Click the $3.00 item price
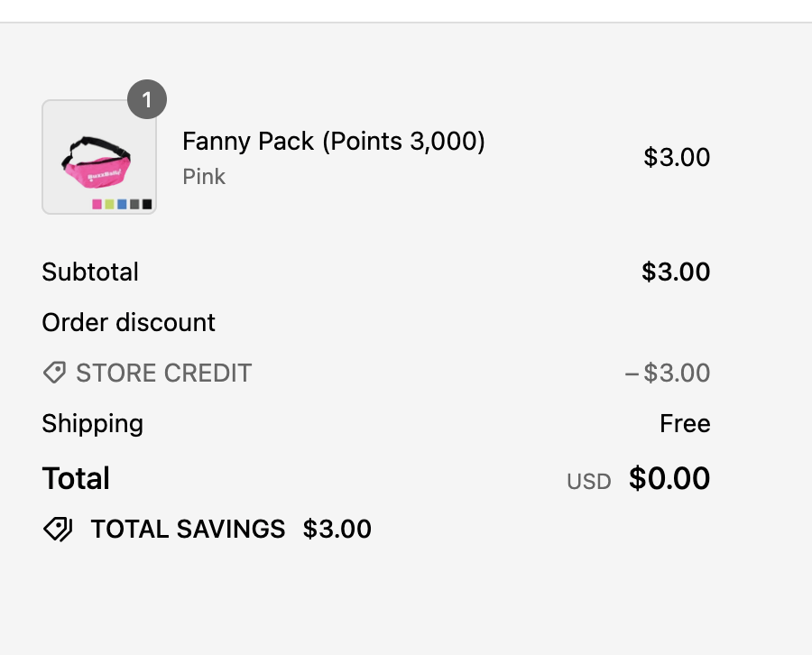 [677, 158]
